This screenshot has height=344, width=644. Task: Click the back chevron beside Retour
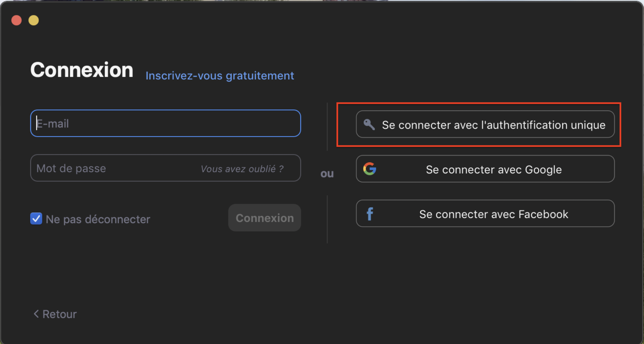pyautogui.click(x=36, y=314)
